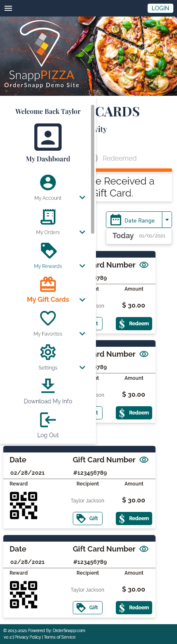Select My Gift Cards menu item
Viewport: 177px width, 644px height.
click(x=48, y=300)
